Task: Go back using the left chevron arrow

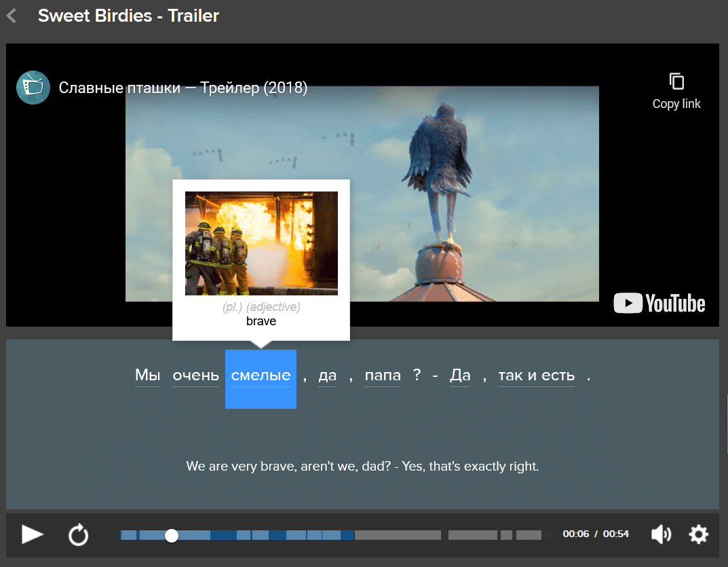Action: [x=12, y=16]
